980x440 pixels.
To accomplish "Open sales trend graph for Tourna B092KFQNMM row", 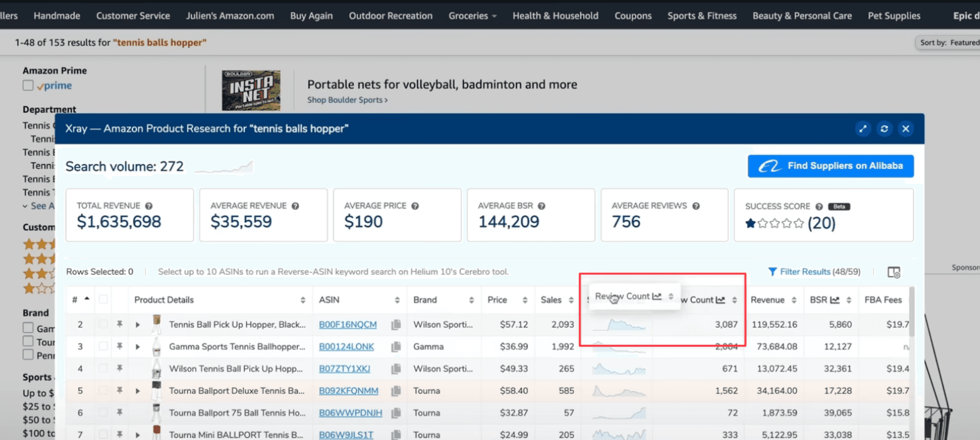I will point(619,391).
